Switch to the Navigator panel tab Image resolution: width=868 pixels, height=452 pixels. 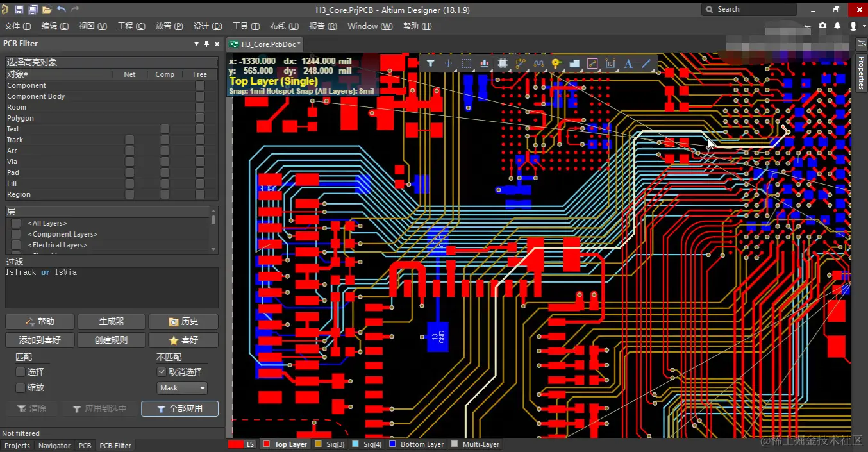(x=54, y=446)
